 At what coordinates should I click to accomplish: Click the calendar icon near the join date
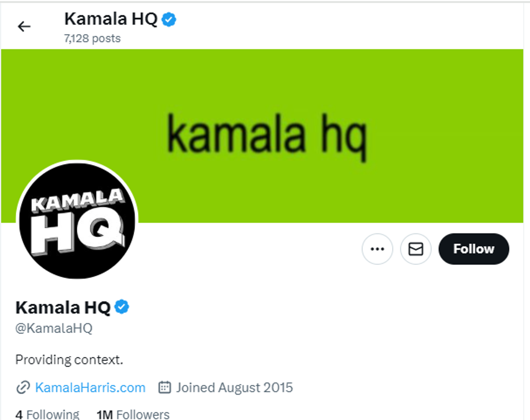pos(164,387)
